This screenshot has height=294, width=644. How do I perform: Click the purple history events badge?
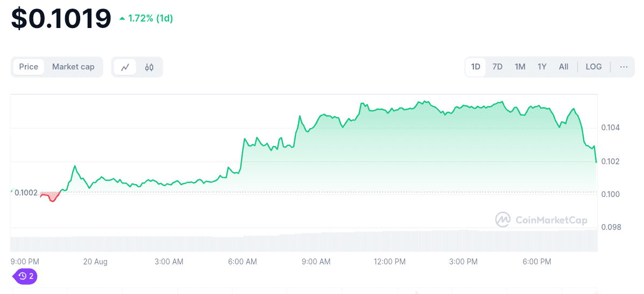coord(25,276)
